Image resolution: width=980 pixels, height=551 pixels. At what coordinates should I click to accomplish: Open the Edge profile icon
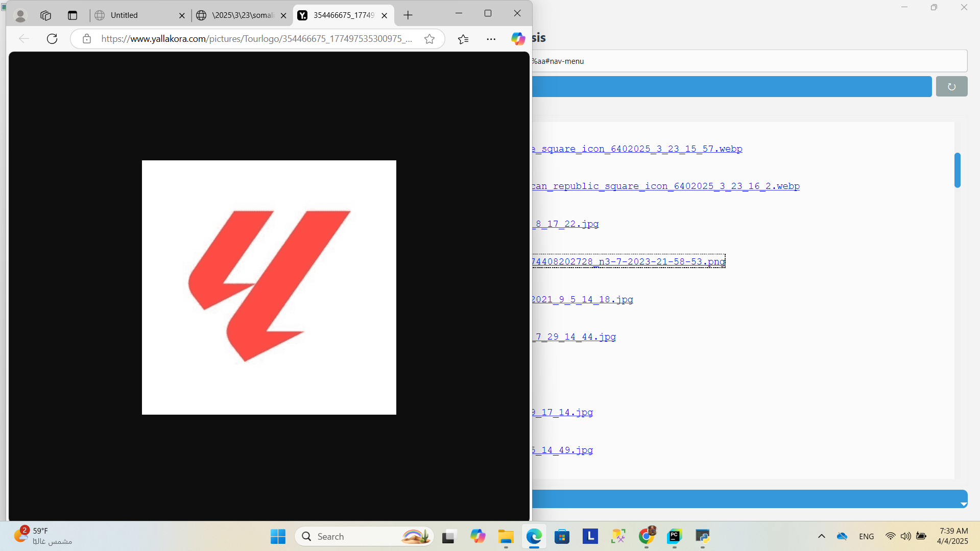tap(20, 15)
